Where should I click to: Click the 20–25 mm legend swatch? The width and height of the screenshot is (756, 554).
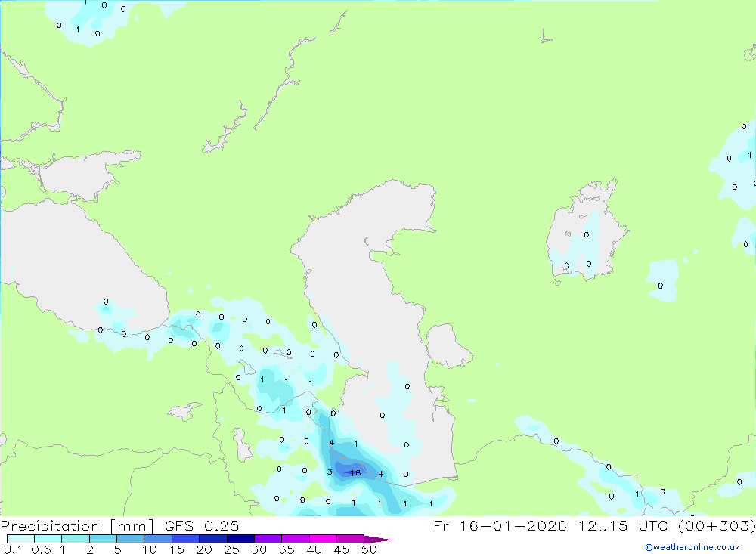point(213,539)
